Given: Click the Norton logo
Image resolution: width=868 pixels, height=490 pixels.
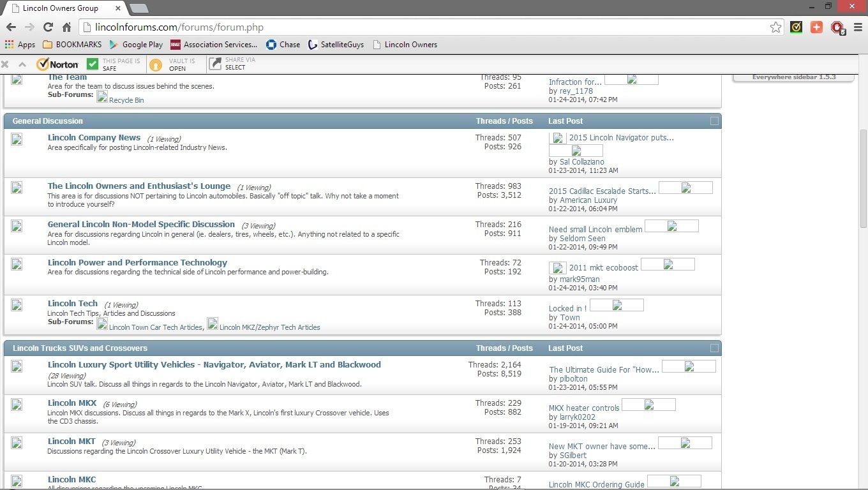Looking at the screenshot, I should (57, 64).
